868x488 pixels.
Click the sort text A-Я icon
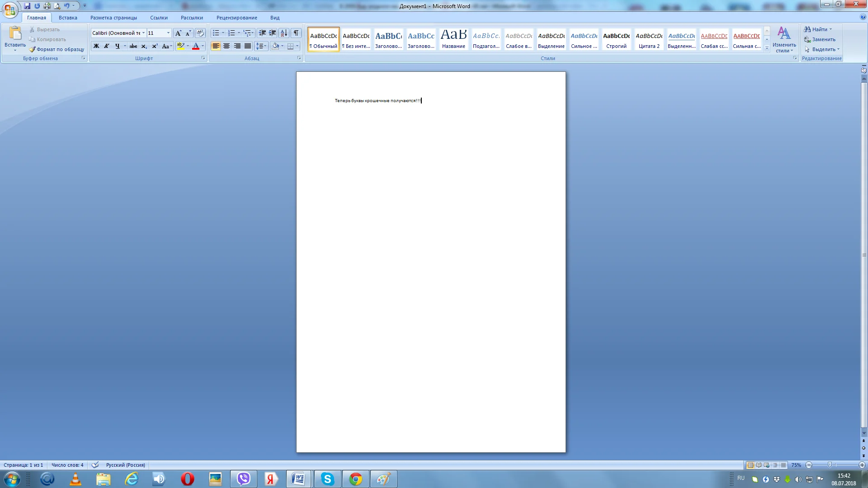coord(284,33)
